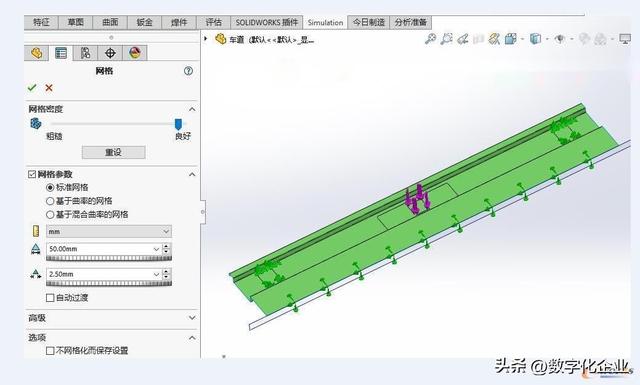
Task: Click the Display Style cube icon
Action: point(535,39)
